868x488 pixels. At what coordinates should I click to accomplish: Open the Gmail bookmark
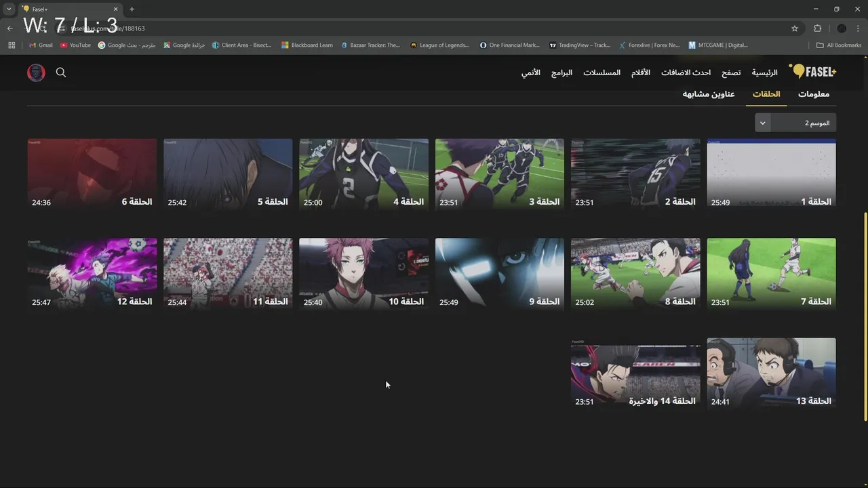coord(41,45)
